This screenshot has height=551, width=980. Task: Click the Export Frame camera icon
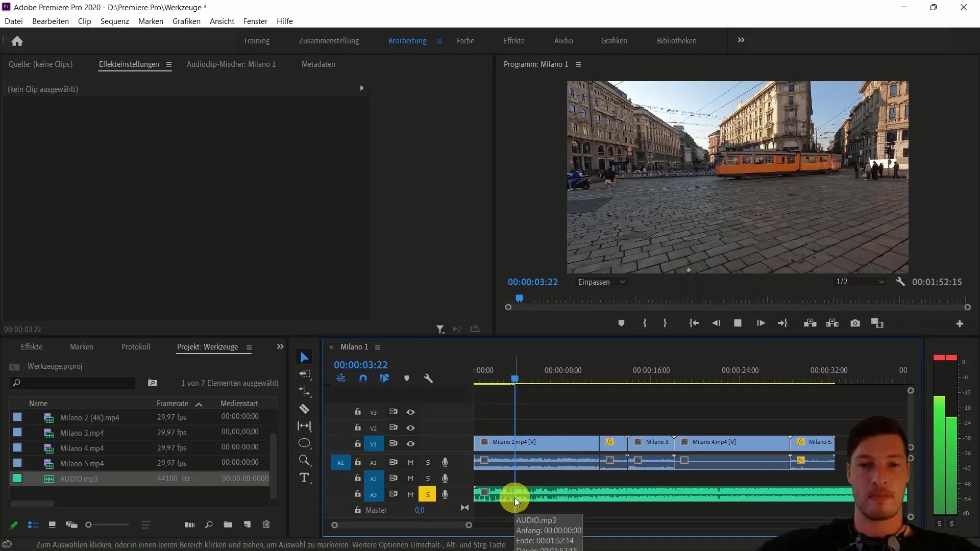[855, 323]
